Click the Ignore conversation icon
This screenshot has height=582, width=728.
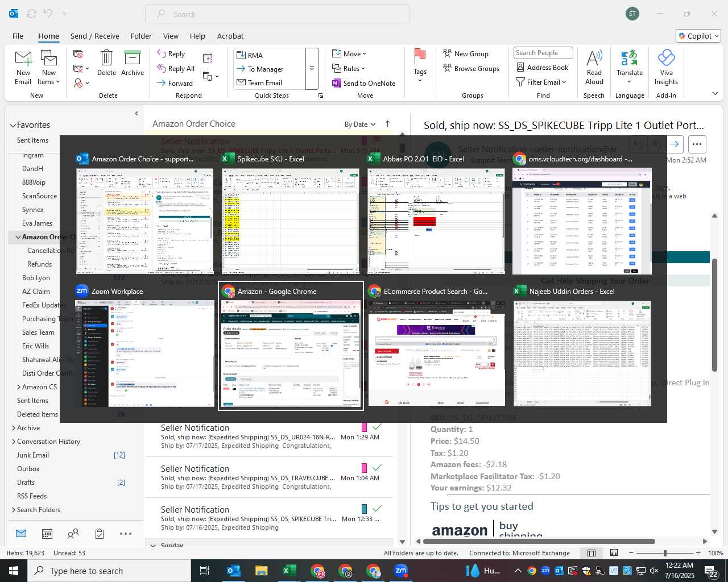78,54
